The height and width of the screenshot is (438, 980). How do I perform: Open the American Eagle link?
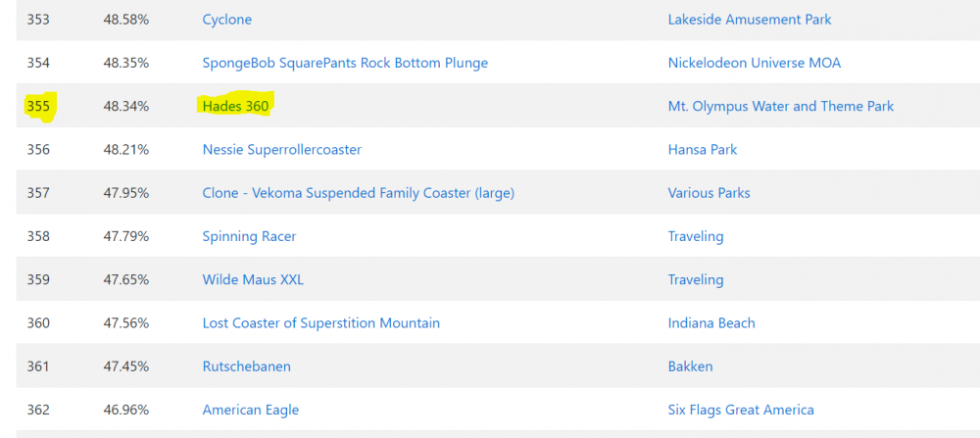click(250, 410)
